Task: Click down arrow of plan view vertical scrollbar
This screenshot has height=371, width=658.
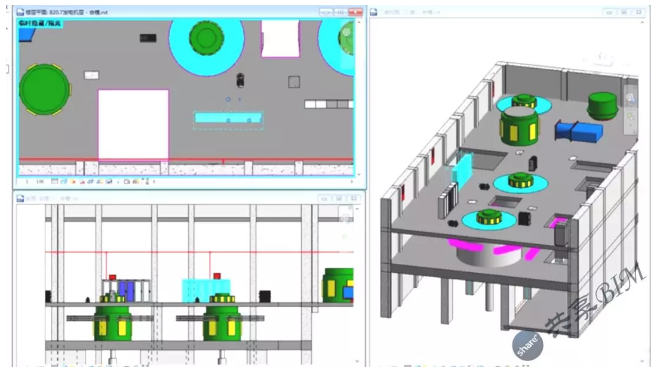Action: tap(359, 174)
